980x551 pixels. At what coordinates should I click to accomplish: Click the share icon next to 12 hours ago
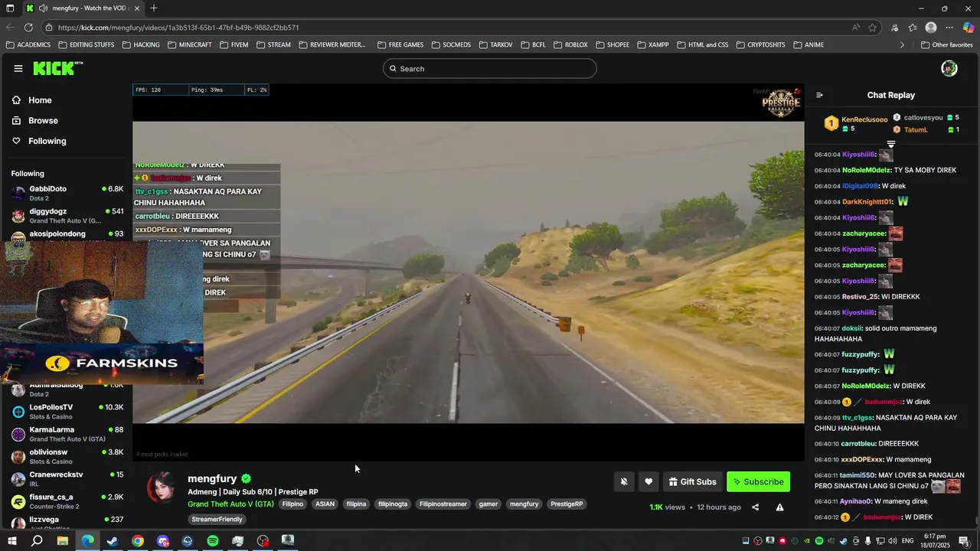coord(755,507)
